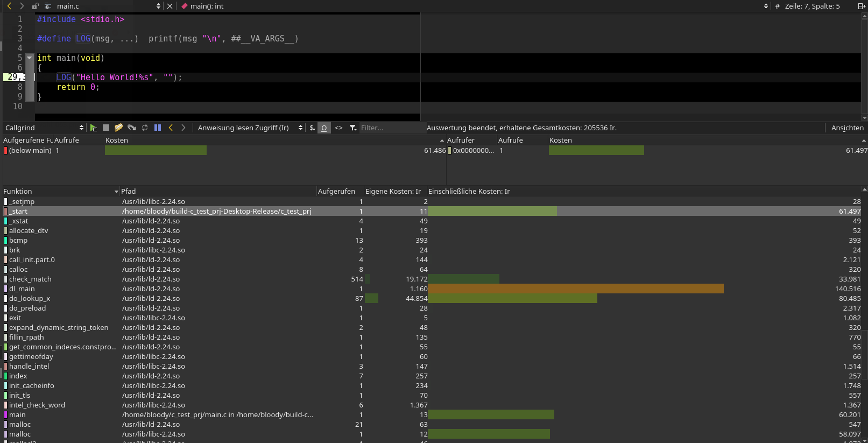Select the intel_check_word function row

point(432,405)
